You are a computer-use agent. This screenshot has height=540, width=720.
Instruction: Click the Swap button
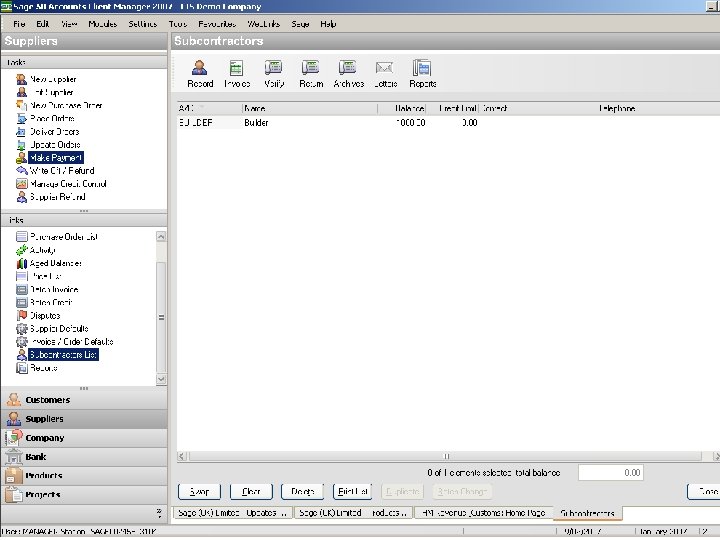point(199,491)
